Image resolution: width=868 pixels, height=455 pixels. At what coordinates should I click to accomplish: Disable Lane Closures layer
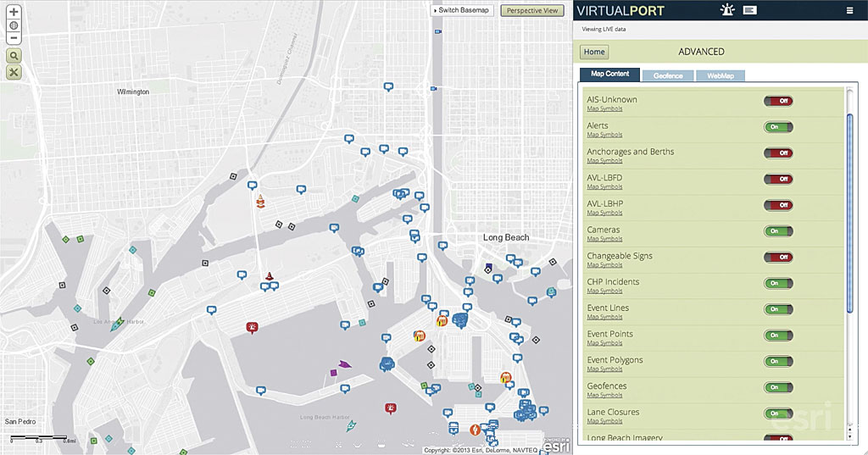[x=778, y=413]
